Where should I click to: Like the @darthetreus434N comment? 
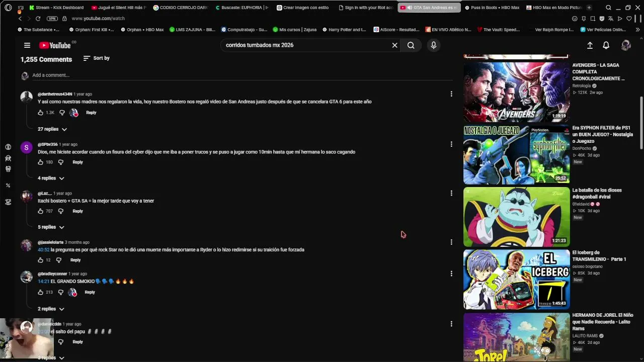click(x=41, y=113)
